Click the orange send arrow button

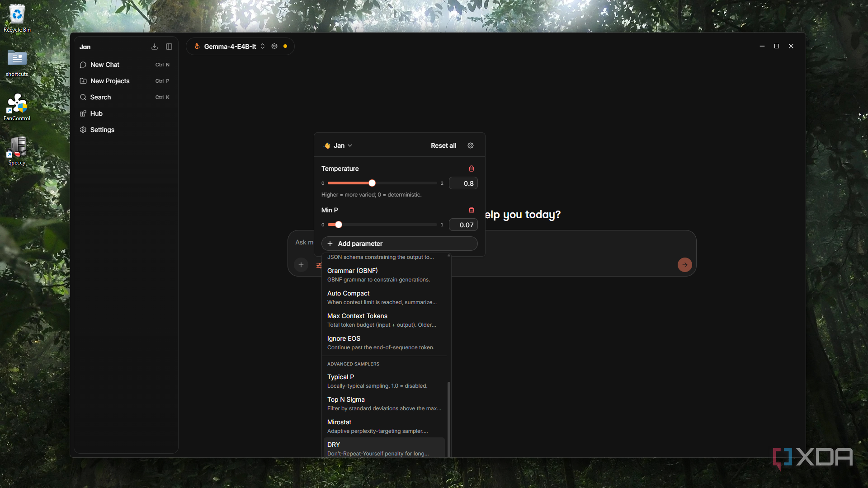[x=685, y=265]
